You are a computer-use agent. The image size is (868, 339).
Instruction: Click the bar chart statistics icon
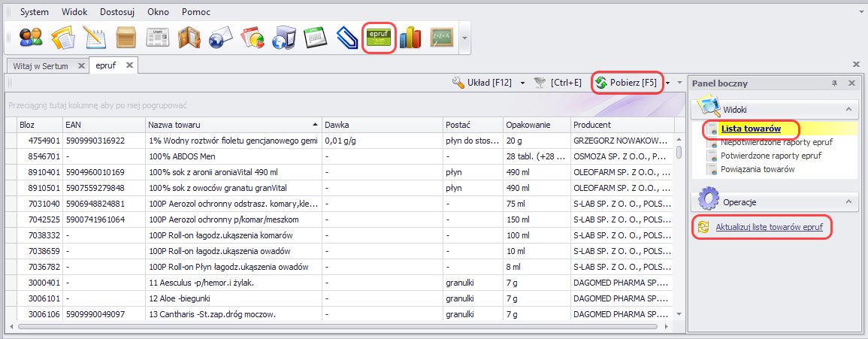tap(410, 38)
